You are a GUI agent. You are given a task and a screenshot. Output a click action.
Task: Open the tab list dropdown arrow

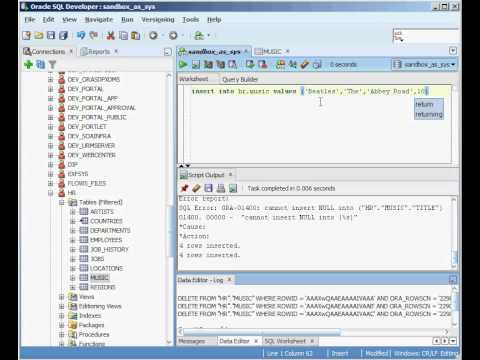(453, 51)
